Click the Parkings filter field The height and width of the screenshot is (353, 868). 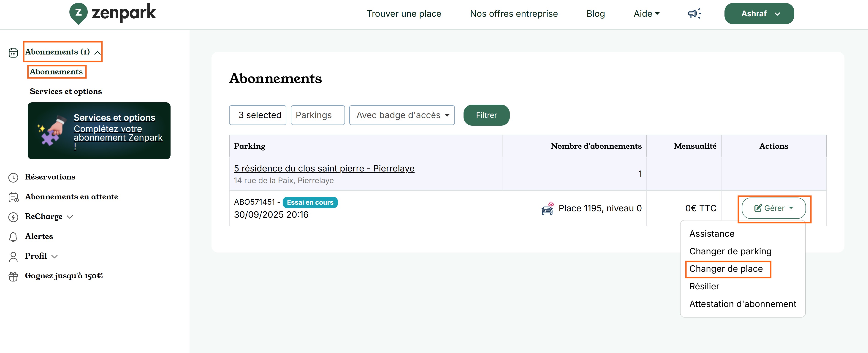coord(317,115)
